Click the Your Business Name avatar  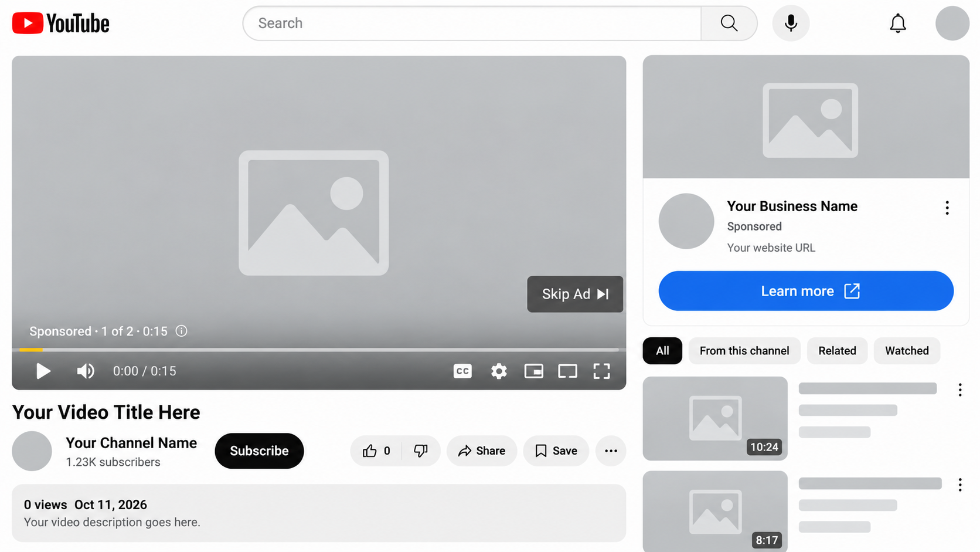(686, 221)
